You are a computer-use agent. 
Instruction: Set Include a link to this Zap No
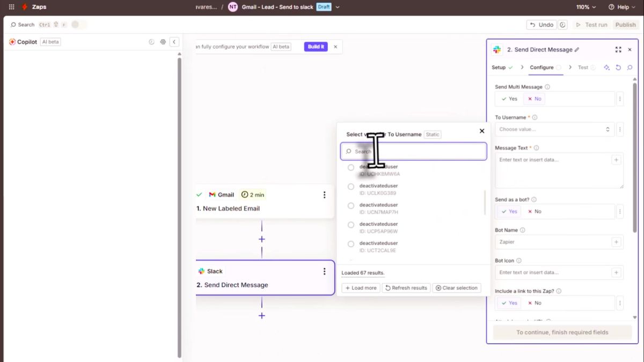click(534, 303)
